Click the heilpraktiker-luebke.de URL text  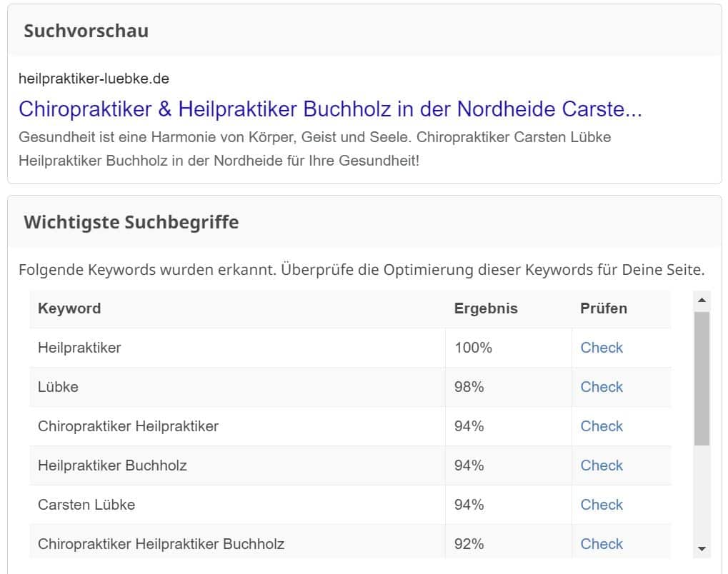94,79
